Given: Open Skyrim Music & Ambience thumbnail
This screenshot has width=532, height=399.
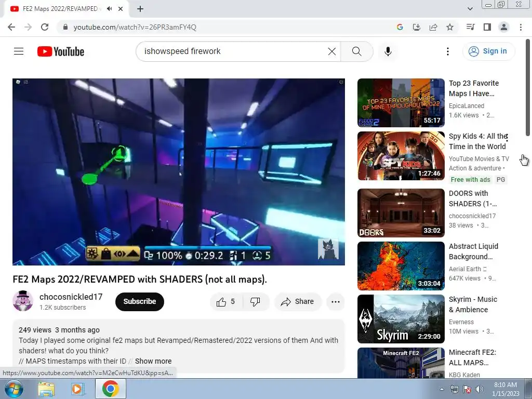Looking at the screenshot, I should click(x=401, y=318).
